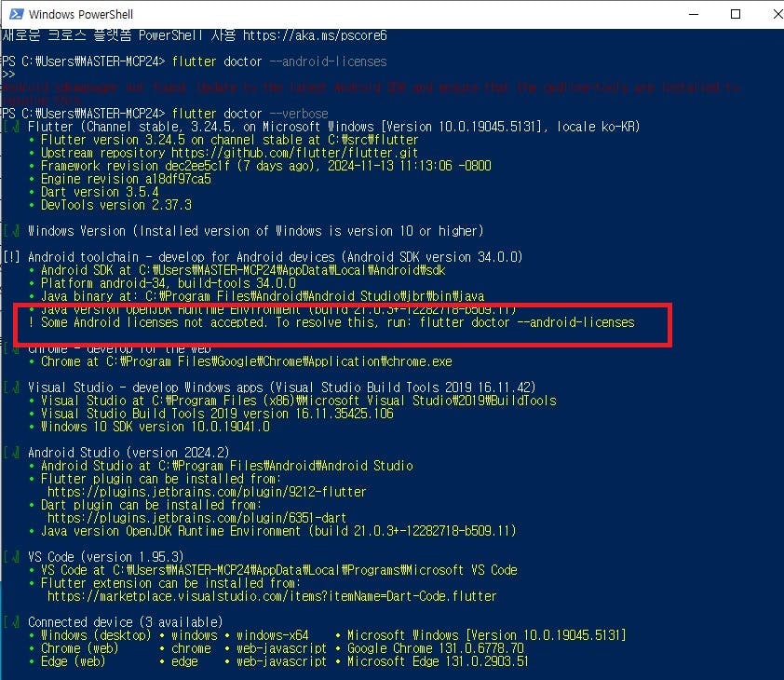
Task: Click 'Java binary at:' path line
Action: [263, 296]
